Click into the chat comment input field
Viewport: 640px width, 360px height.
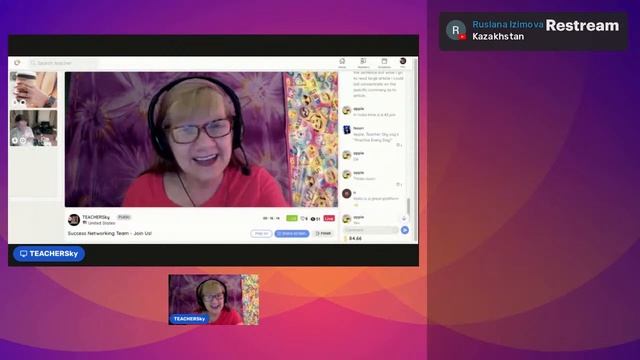coord(371,230)
